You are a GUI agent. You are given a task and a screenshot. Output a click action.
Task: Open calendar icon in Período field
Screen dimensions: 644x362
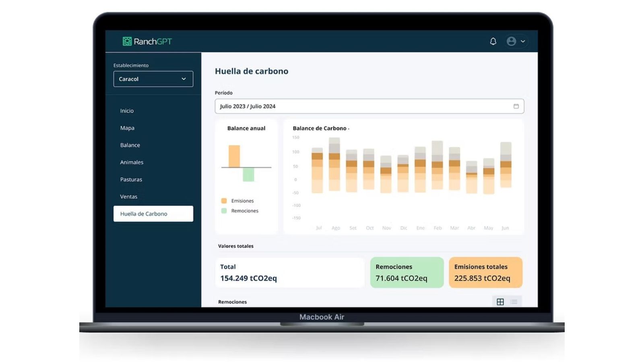click(516, 106)
